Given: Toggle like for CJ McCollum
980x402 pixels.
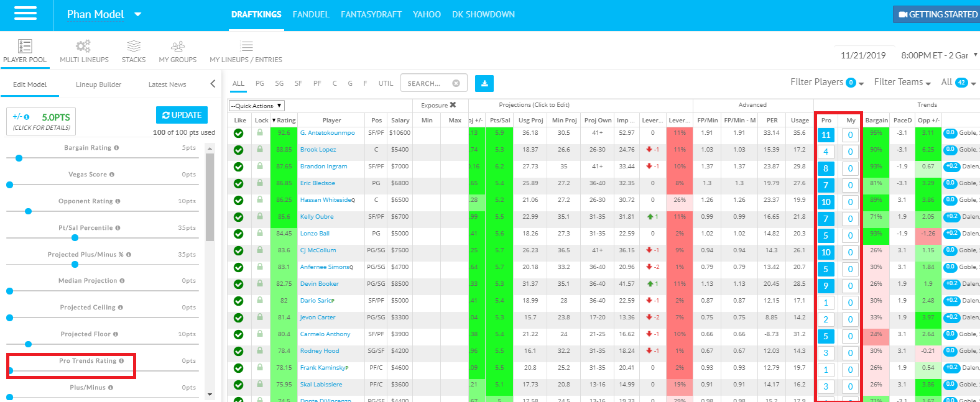Looking at the screenshot, I should (x=238, y=250).
